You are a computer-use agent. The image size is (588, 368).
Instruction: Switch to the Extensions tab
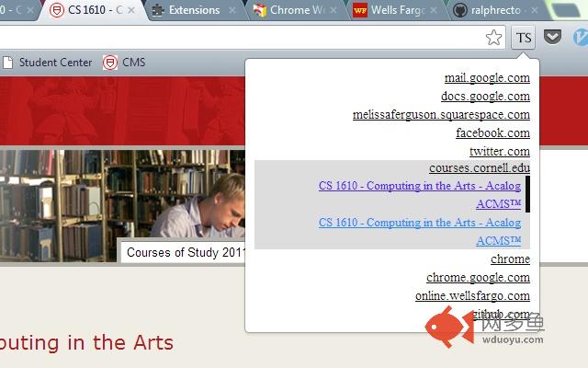(194, 10)
